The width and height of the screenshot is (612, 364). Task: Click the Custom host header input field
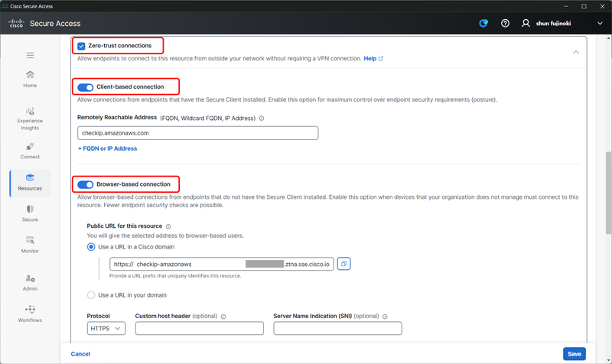[x=199, y=329]
